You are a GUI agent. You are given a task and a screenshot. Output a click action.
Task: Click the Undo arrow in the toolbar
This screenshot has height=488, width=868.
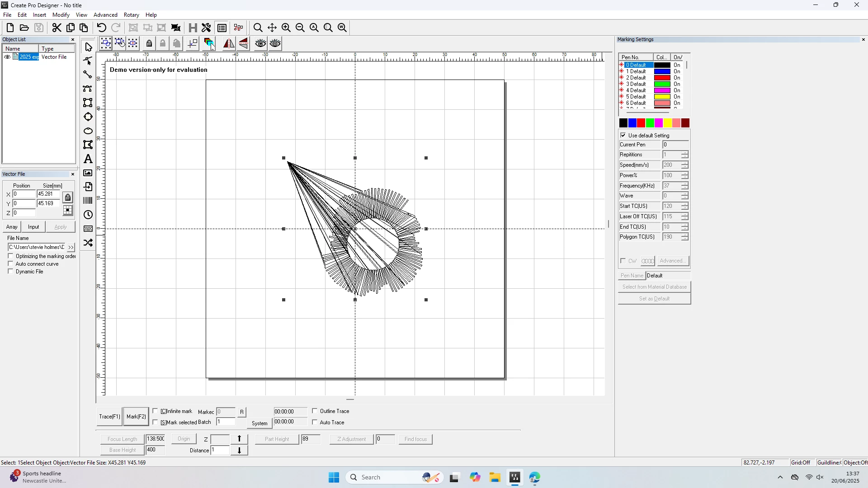(x=102, y=28)
